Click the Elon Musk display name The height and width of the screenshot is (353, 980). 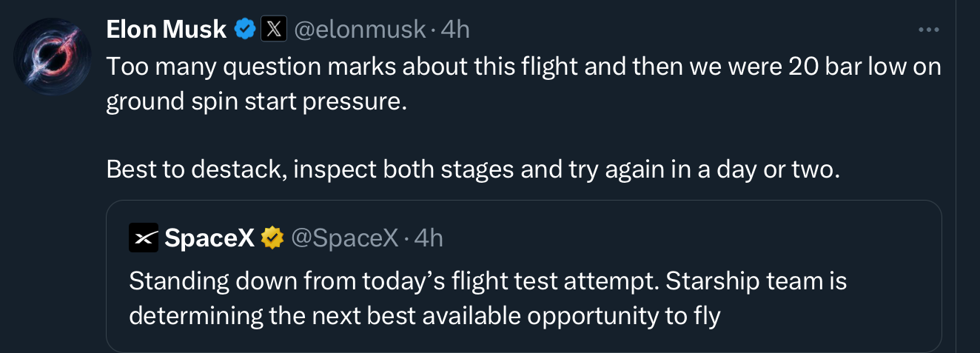(x=167, y=30)
